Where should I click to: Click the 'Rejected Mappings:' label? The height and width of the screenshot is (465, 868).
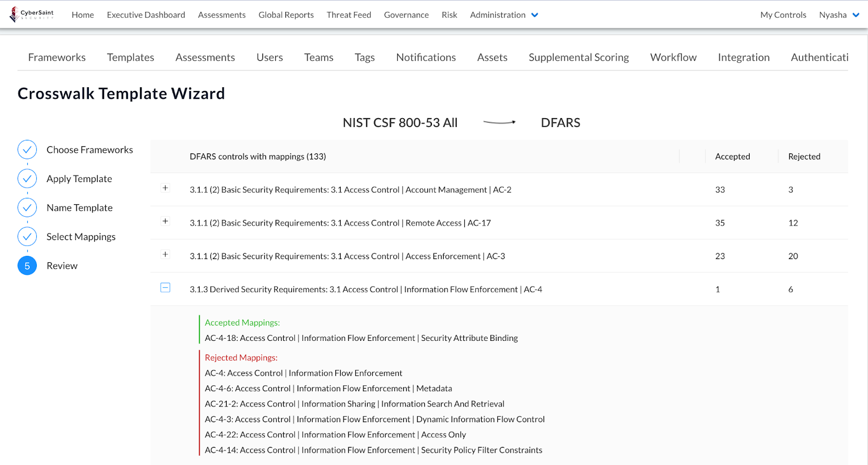click(241, 358)
